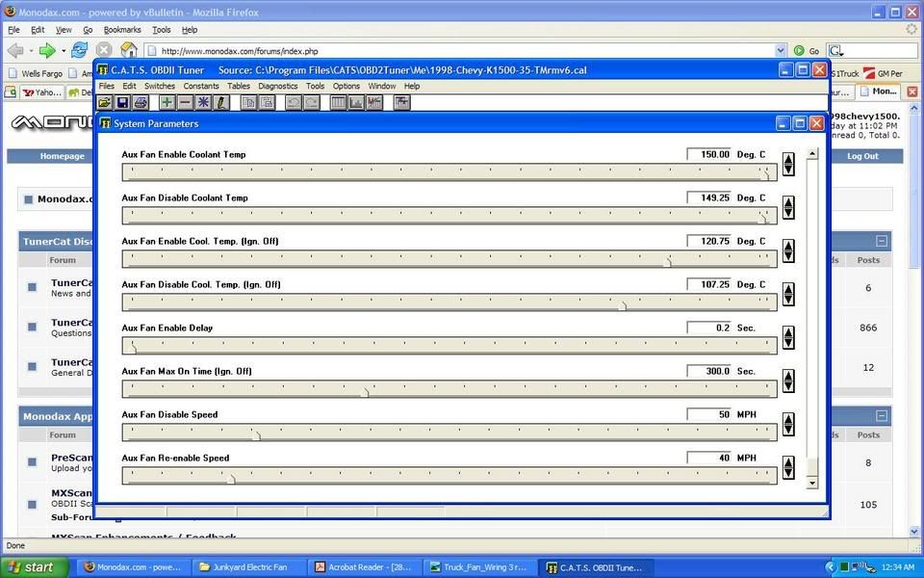Click the Open file icon in the Tuner toolbar
This screenshot has height=578, width=924.
click(105, 103)
